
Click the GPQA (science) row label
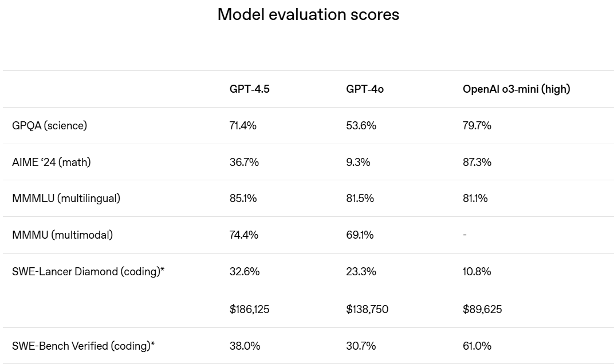coord(49,126)
